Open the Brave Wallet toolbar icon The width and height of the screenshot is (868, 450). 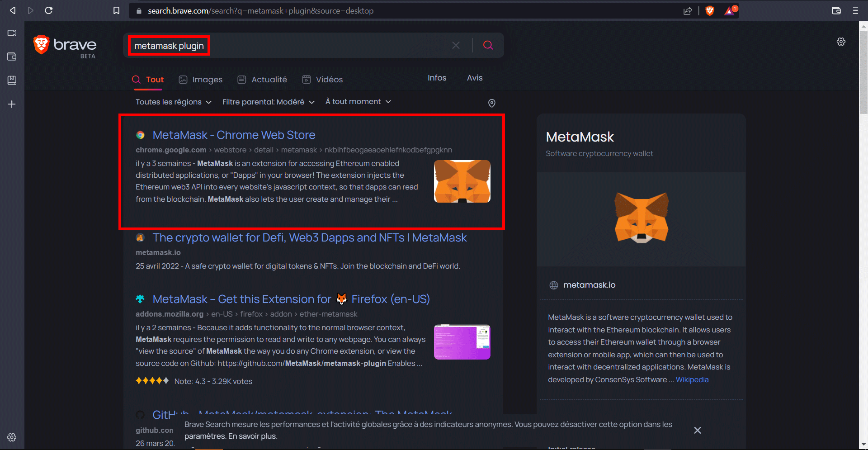(x=836, y=10)
